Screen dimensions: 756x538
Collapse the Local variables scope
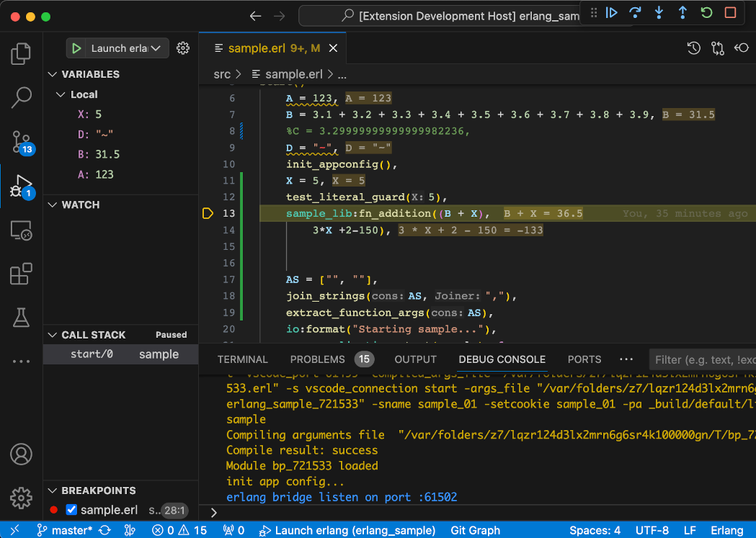pos(61,94)
